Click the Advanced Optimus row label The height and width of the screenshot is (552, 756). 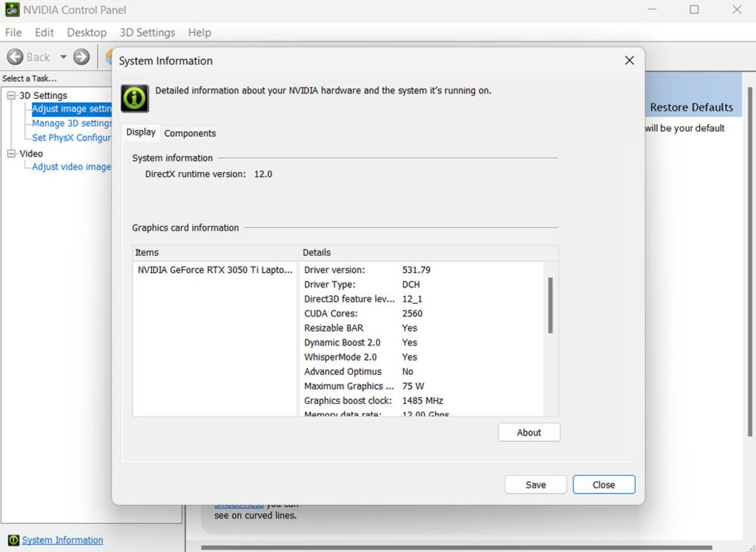click(x=343, y=371)
